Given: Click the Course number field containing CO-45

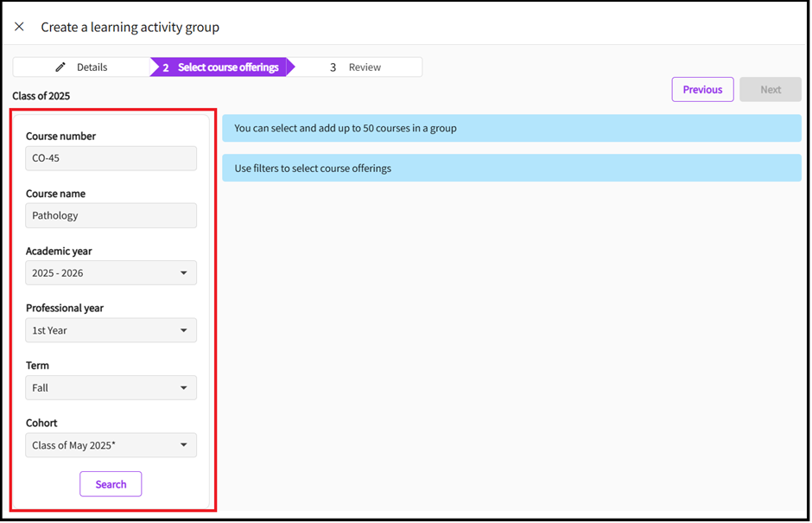Looking at the screenshot, I should coord(111,158).
